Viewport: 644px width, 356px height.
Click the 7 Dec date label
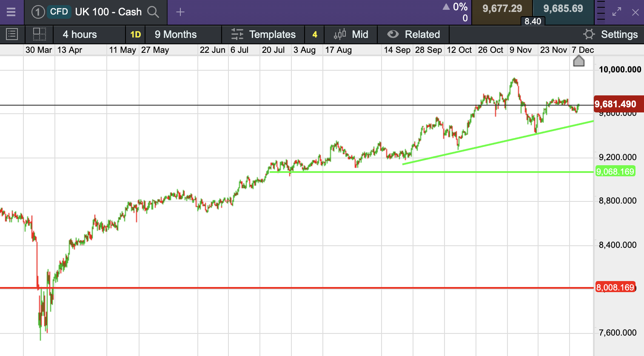pos(583,50)
